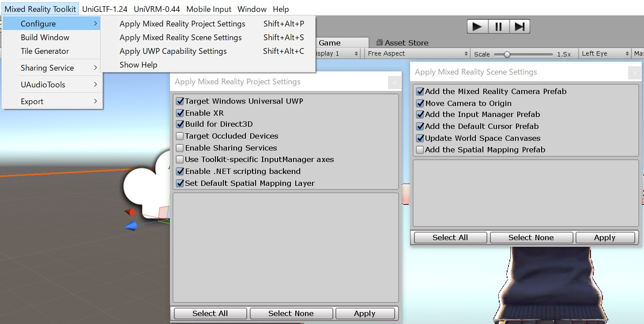Expand the Export submenu
This screenshot has width=644, height=324.
tap(52, 101)
